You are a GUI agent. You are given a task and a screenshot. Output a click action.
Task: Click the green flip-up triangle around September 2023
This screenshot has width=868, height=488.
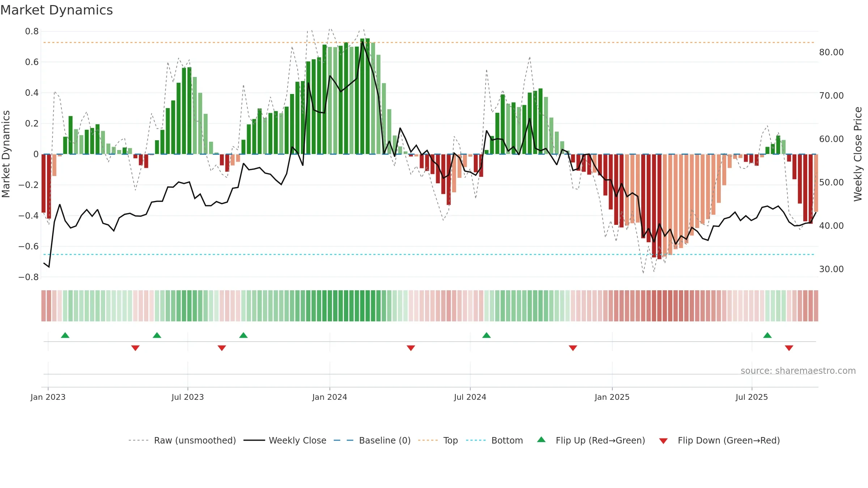(243, 335)
